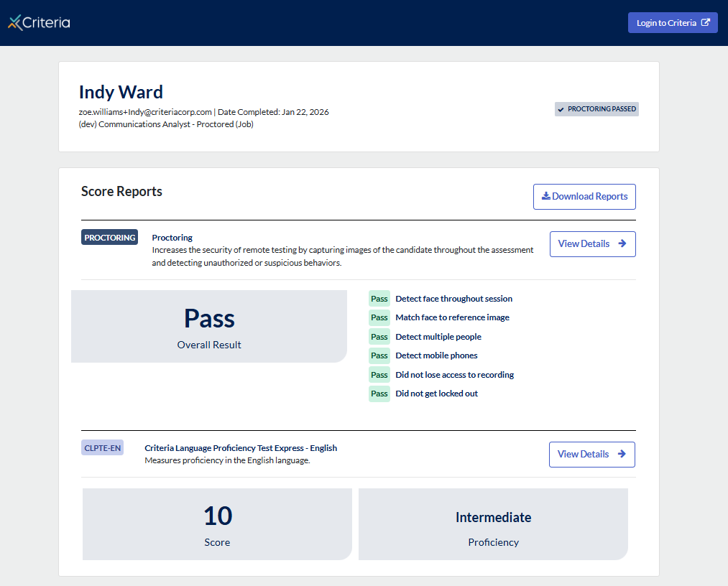This screenshot has width=728, height=586.
Task: Click the Proctoring section title
Action: (x=172, y=238)
